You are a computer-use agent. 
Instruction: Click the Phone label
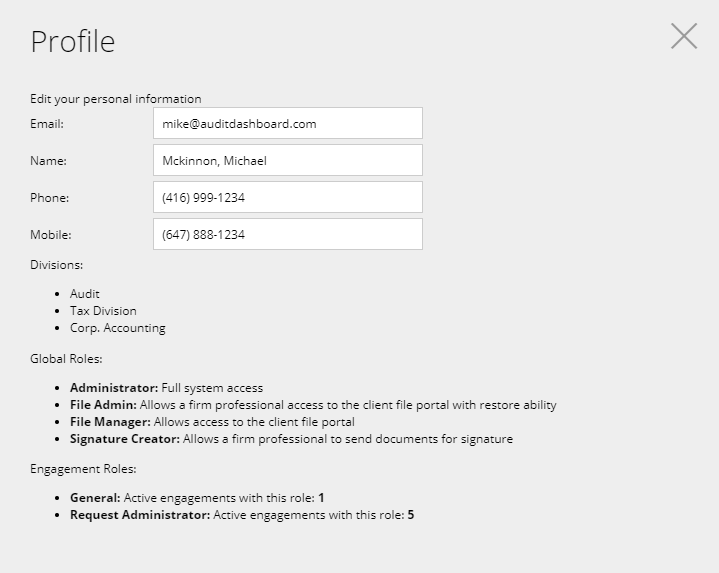[x=49, y=198]
